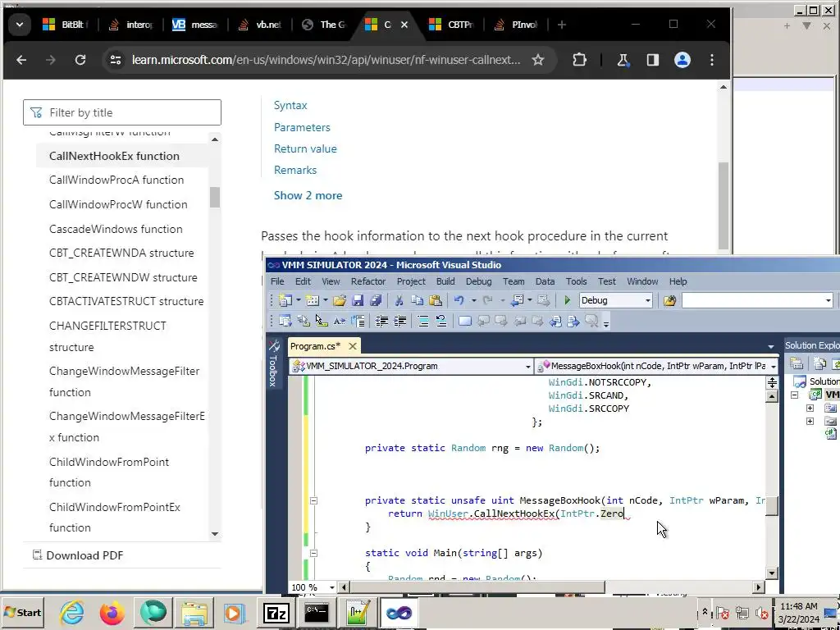This screenshot has width=840, height=630.
Task: Jump to the Syntax section link
Action: click(x=290, y=106)
